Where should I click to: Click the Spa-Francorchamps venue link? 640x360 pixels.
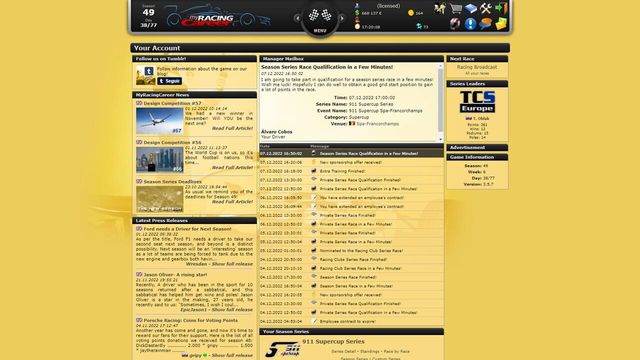point(378,124)
